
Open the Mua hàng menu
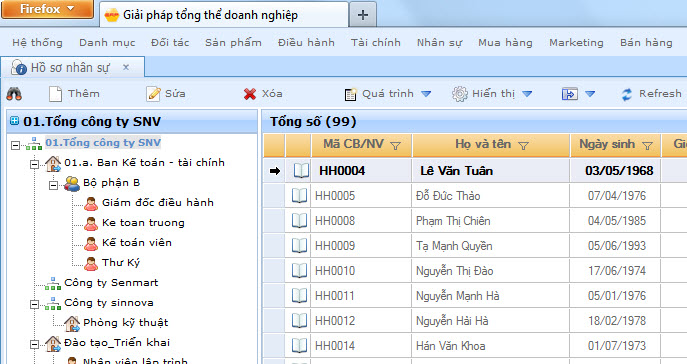point(505,42)
